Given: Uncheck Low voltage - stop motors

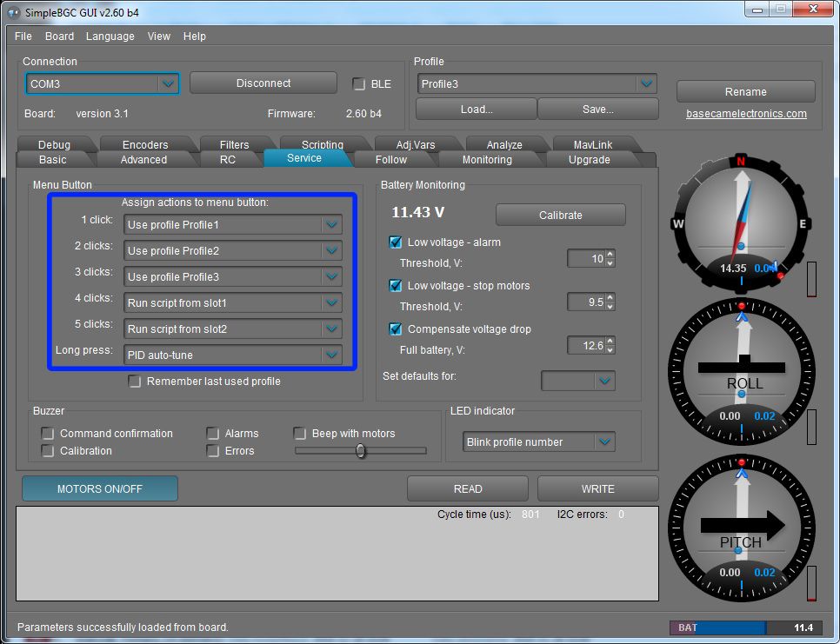Looking at the screenshot, I should (396, 285).
